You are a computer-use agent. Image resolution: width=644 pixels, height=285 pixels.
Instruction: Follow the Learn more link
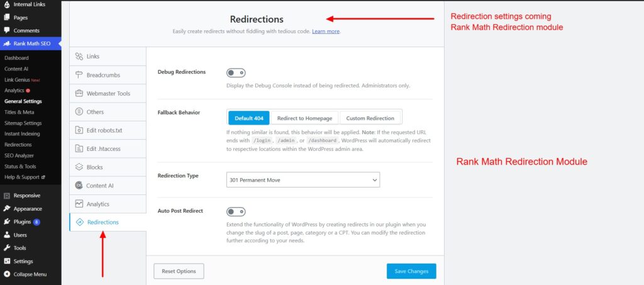point(326,31)
